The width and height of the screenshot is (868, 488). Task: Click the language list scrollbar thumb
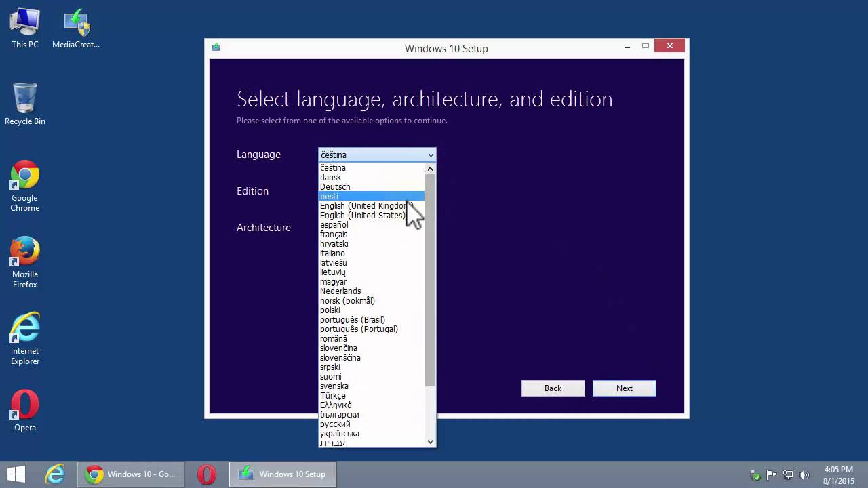(430, 281)
